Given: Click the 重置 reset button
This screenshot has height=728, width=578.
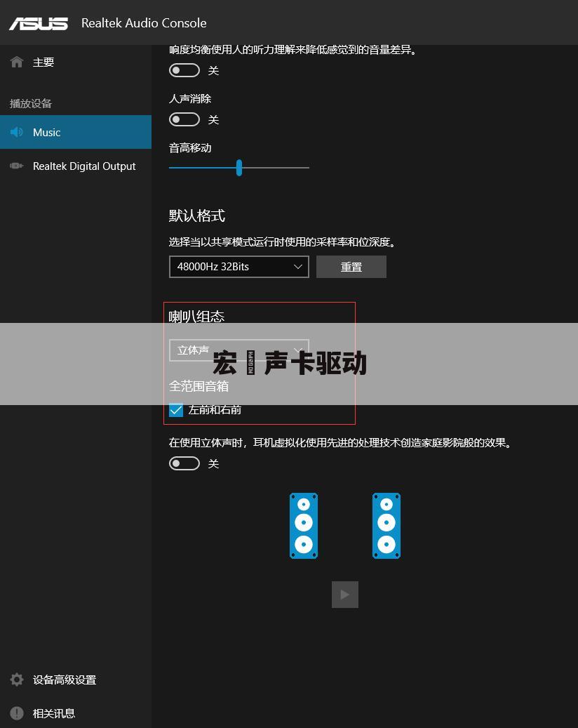Looking at the screenshot, I should pyautogui.click(x=351, y=267).
